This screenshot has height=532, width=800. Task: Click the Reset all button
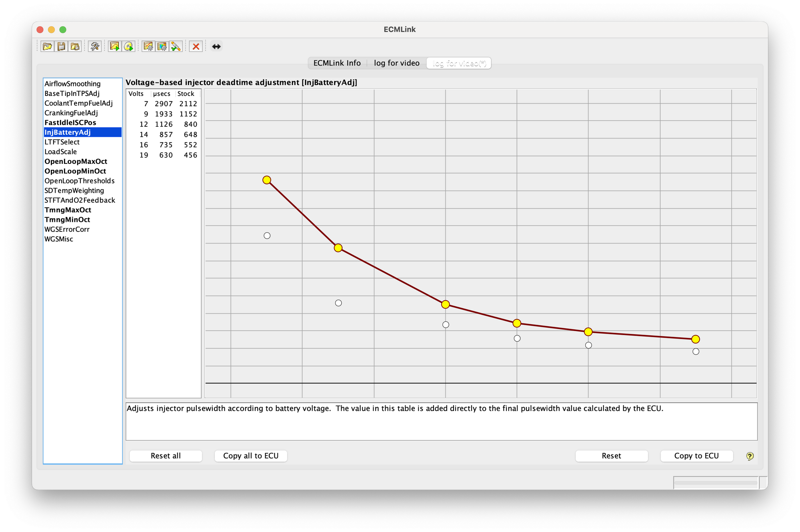pyautogui.click(x=166, y=456)
